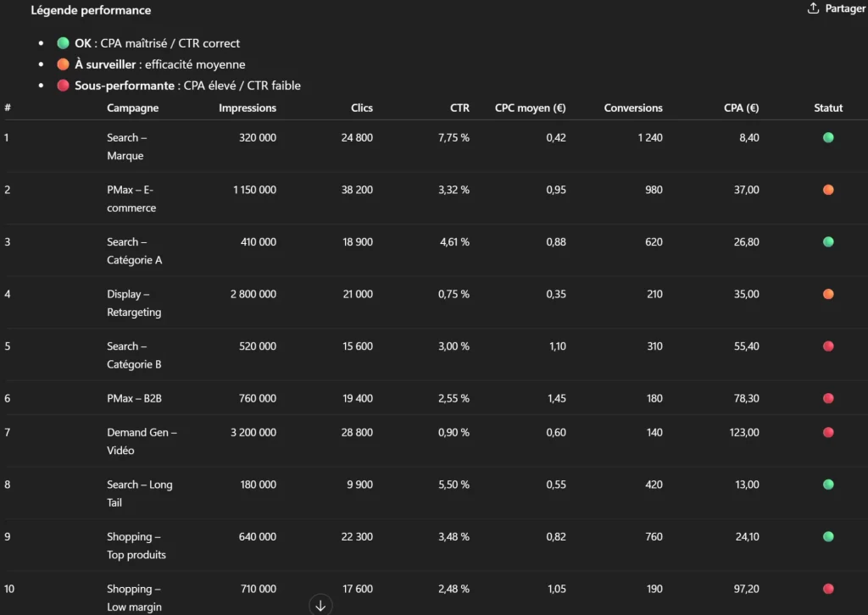Click red status dot for Demand Gen – Vidéo

[828, 432]
